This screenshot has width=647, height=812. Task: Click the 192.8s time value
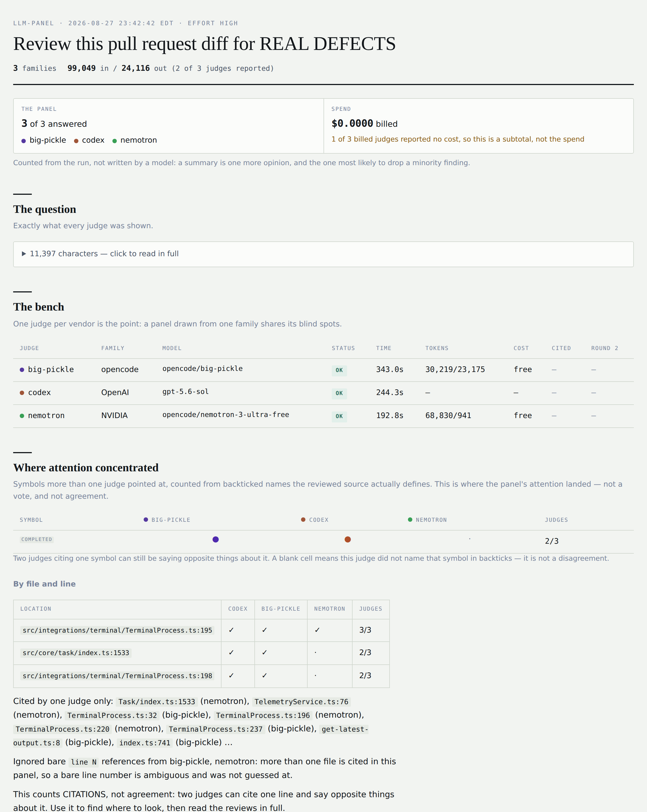390,416
